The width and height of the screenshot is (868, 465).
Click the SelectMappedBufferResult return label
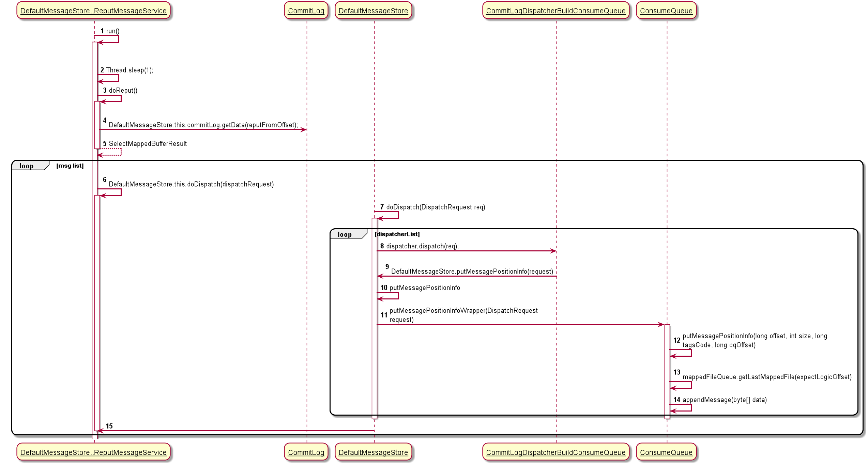click(148, 144)
